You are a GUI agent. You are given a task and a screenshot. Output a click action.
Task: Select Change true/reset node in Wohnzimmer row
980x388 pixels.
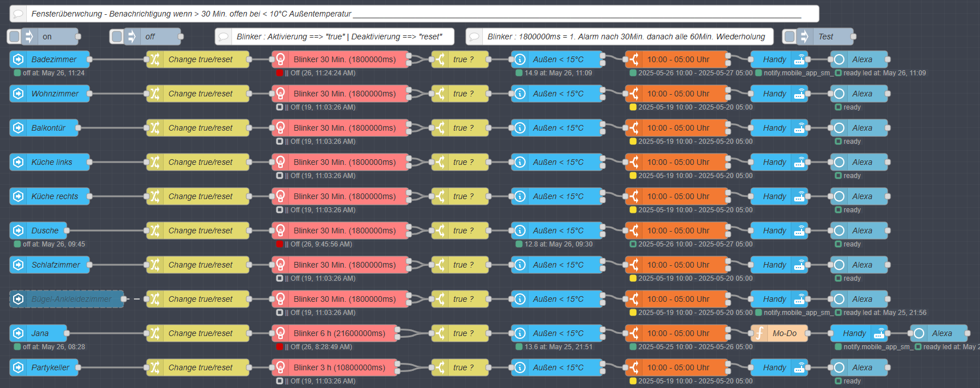[198, 94]
